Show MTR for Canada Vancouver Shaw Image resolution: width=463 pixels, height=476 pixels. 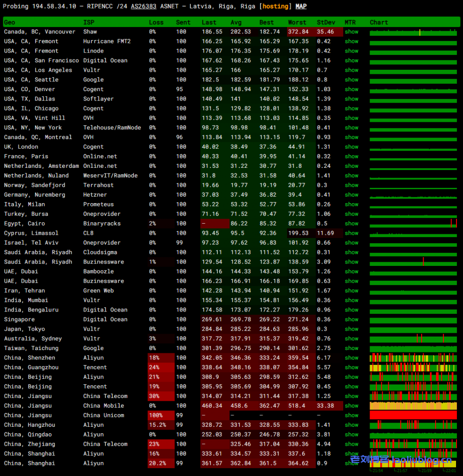[352, 32]
